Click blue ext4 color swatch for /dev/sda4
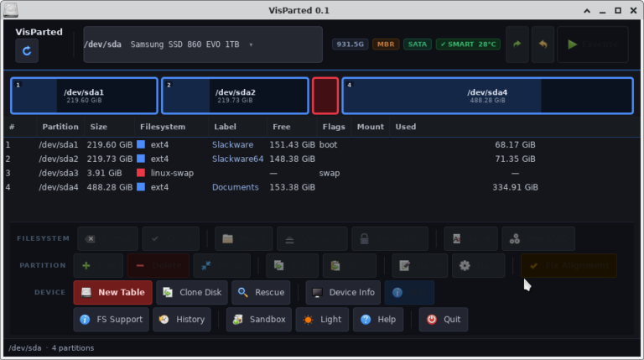Image resolution: width=644 pixels, height=360 pixels. coord(141,187)
